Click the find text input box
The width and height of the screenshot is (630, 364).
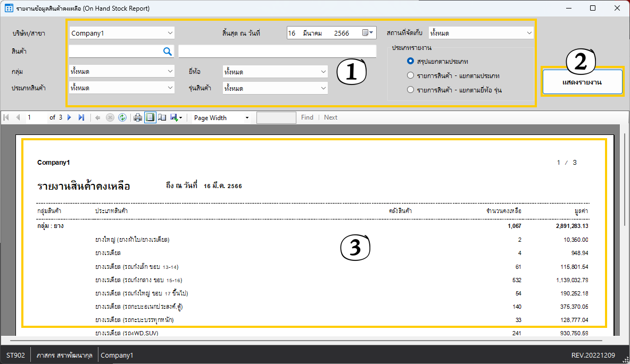[276, 117]
